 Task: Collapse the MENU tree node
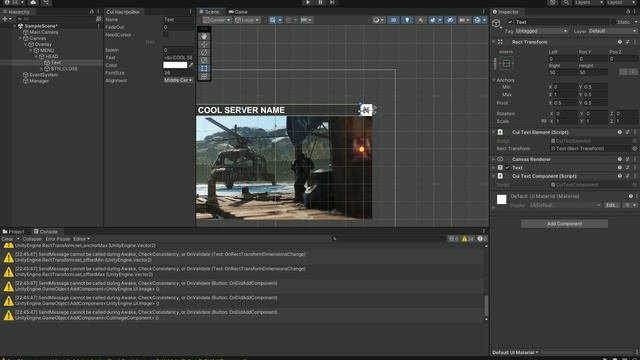point(31,50)
